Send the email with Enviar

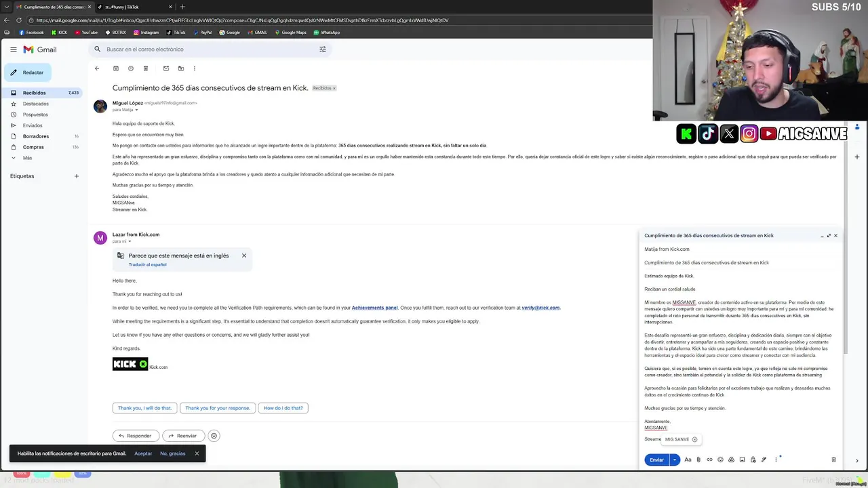tap(657, 460)
